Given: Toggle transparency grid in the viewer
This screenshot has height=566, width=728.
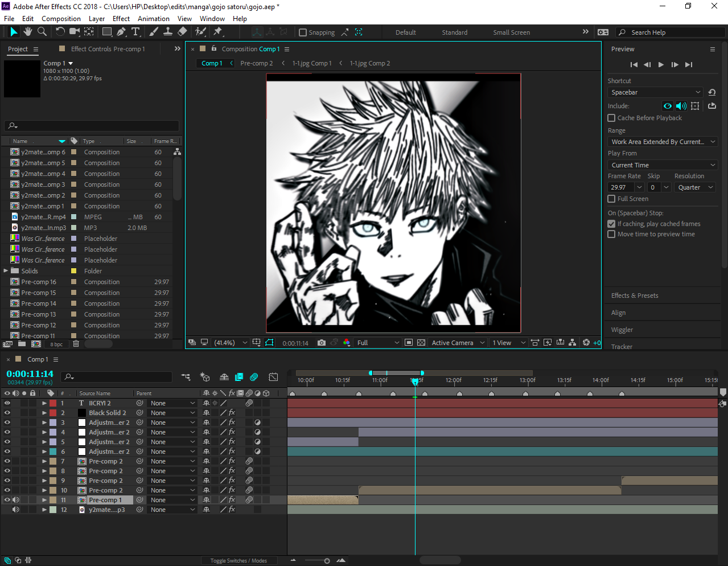Looking at the screenshot, I should coord(421,343).
